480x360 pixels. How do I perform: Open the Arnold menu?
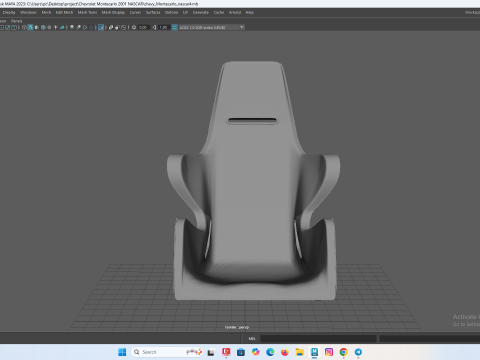click(x=235, y=12)
